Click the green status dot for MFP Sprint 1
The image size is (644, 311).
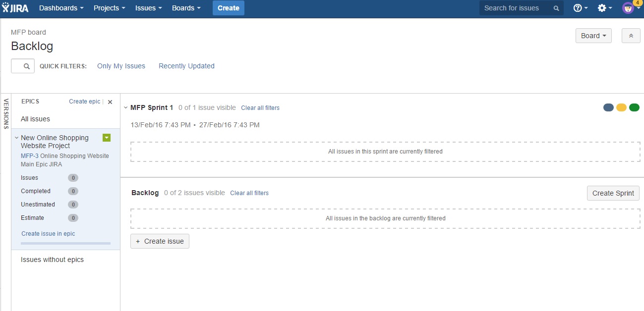[x=634, y=107]
